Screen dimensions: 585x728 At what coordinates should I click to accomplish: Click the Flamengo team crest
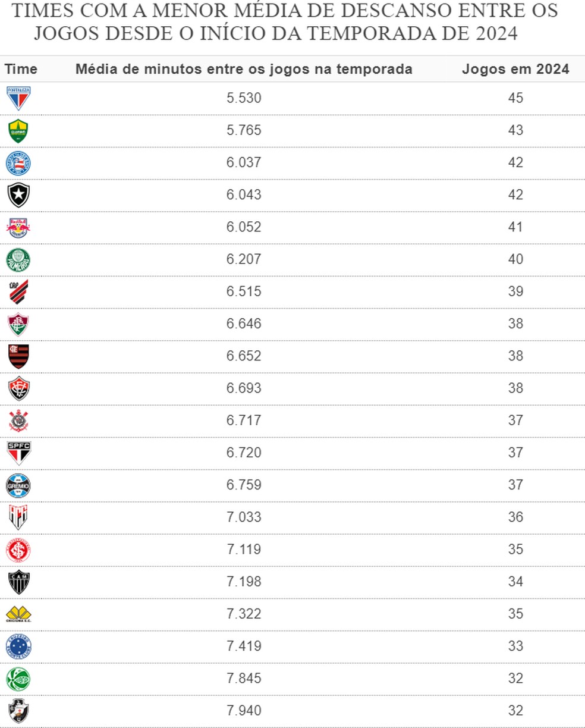tap(18, 356)
